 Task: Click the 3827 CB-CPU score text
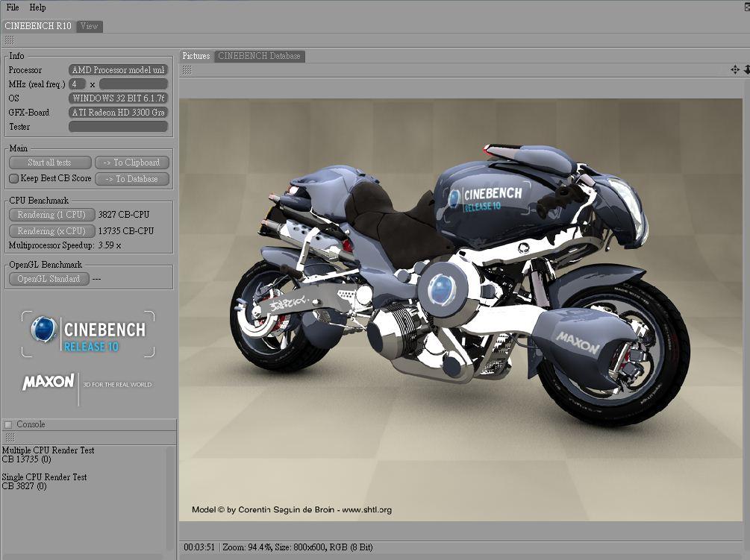124,215
